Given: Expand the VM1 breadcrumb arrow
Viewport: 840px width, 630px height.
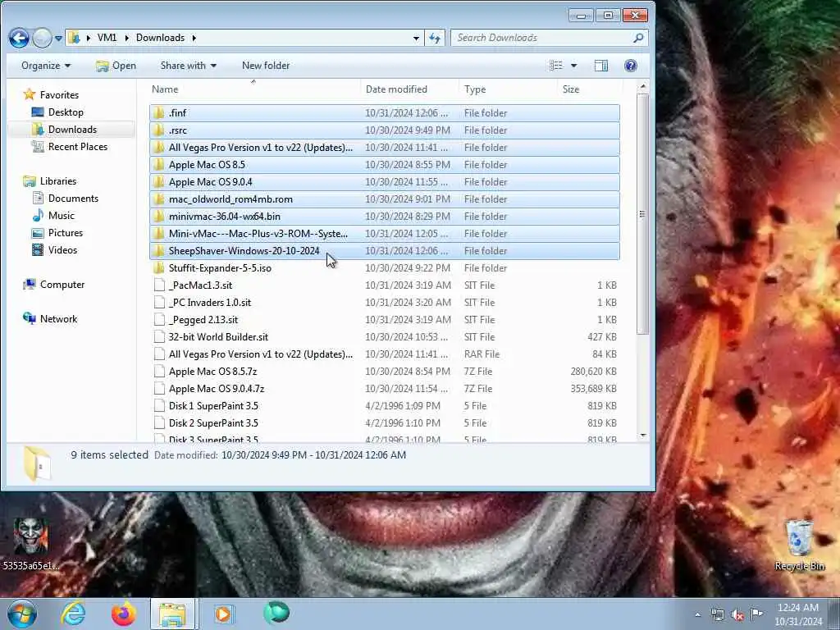Looking at the screenshot, I should (126, 38).
